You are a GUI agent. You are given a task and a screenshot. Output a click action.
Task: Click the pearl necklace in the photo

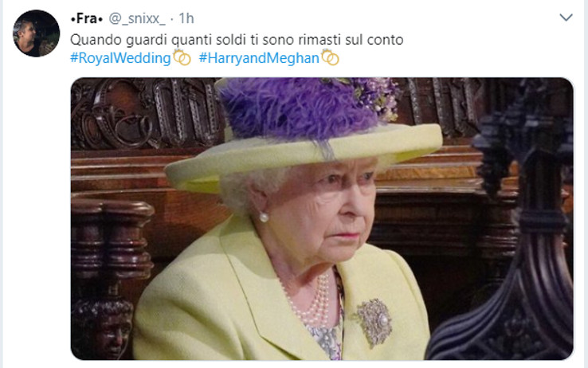[x=312, y=299]
